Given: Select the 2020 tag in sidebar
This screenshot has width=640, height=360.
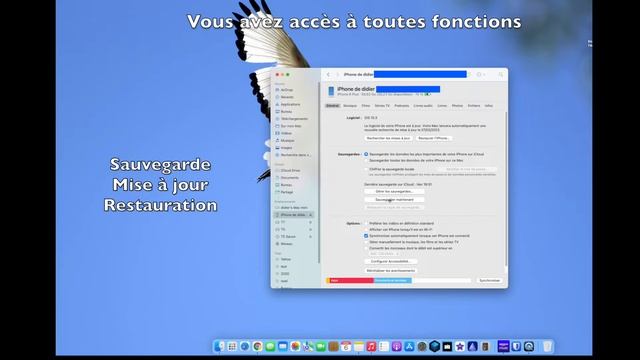Looking at the screenshot, I should tap(285, 274).
